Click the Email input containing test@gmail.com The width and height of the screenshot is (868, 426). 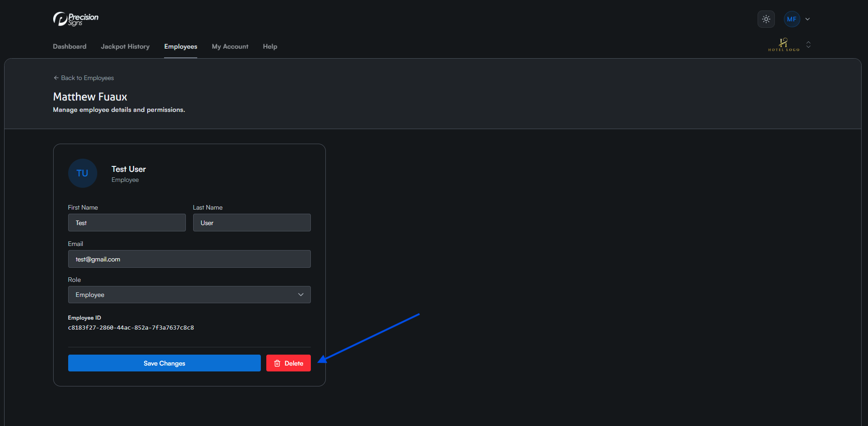click(189, 259)
